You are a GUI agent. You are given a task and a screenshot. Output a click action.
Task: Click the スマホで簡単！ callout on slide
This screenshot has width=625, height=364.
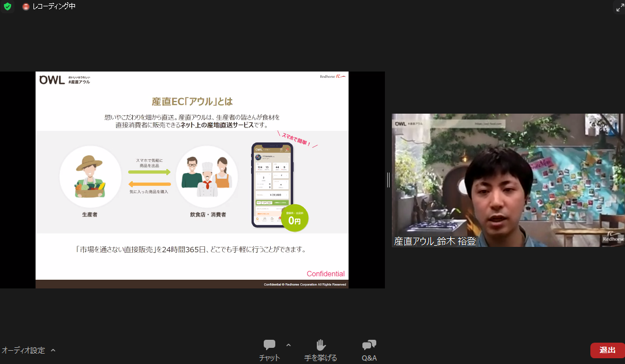point(297,140)
